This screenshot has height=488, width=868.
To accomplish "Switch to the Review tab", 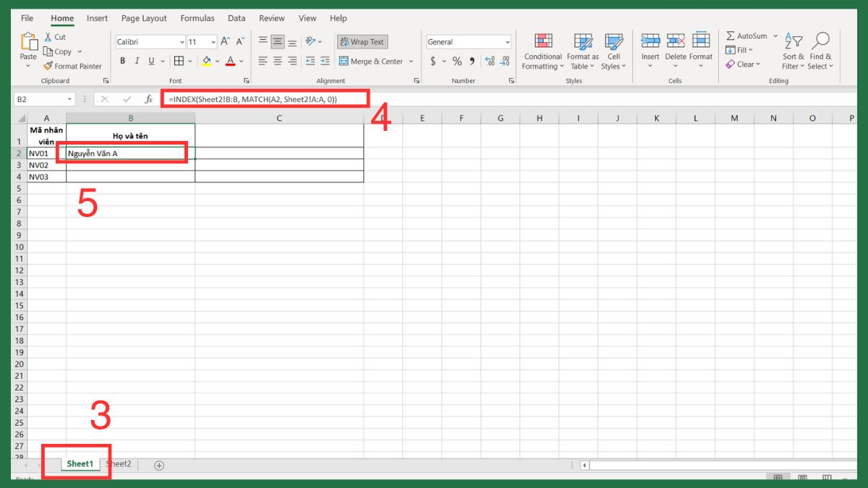I will pyautogui.click(x=272, y=18).
